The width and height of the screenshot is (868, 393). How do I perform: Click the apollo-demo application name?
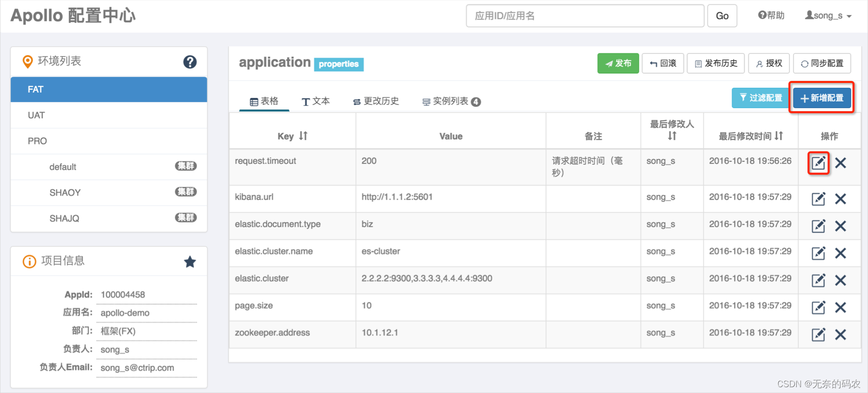click(x=125, y=313)
